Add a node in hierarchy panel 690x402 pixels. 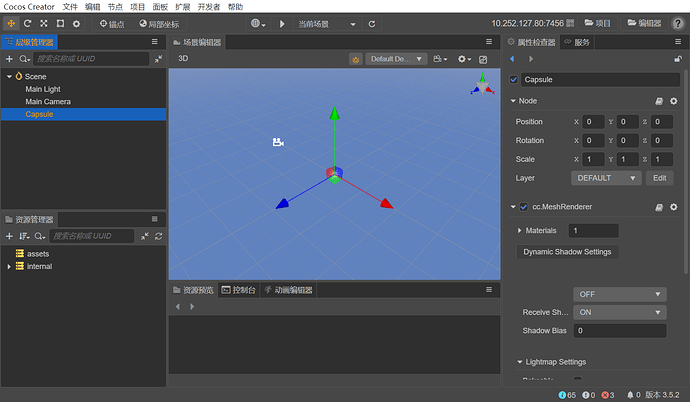click(x=9, y=59)
